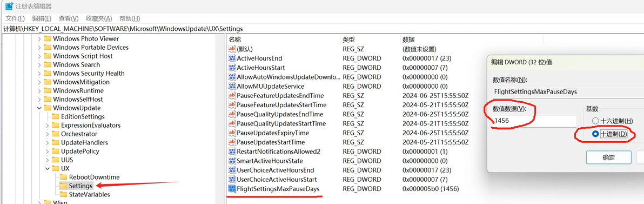644x204 pixels.
Task: Open the 查看(V) menu
Action: pyautogui.click(x=69, y=18)
